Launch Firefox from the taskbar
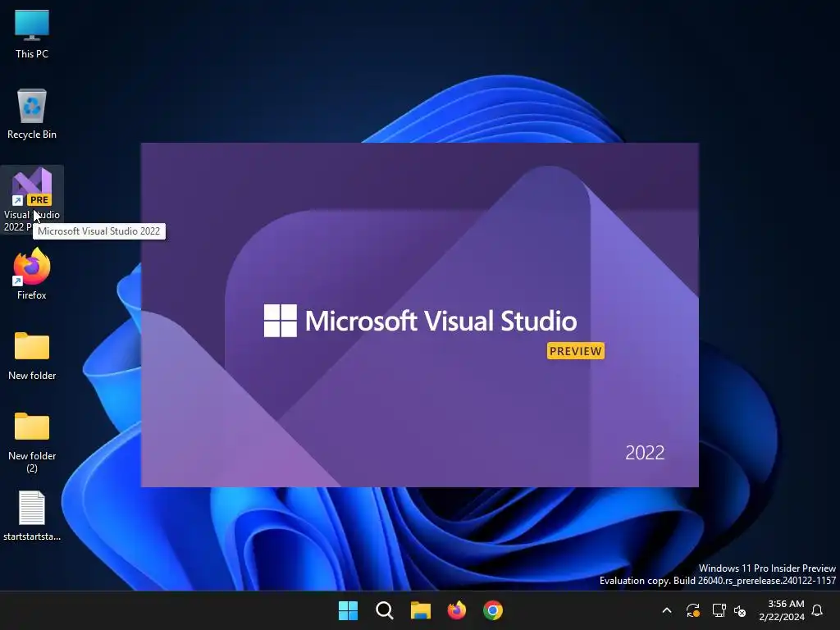840x630 pixels. 456,610
